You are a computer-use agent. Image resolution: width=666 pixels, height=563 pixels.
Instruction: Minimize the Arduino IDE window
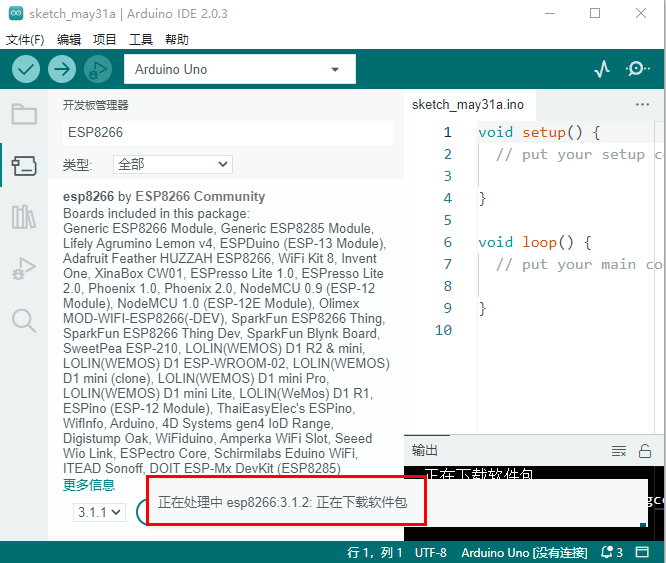pyautogui.click(x=550, y=13)
